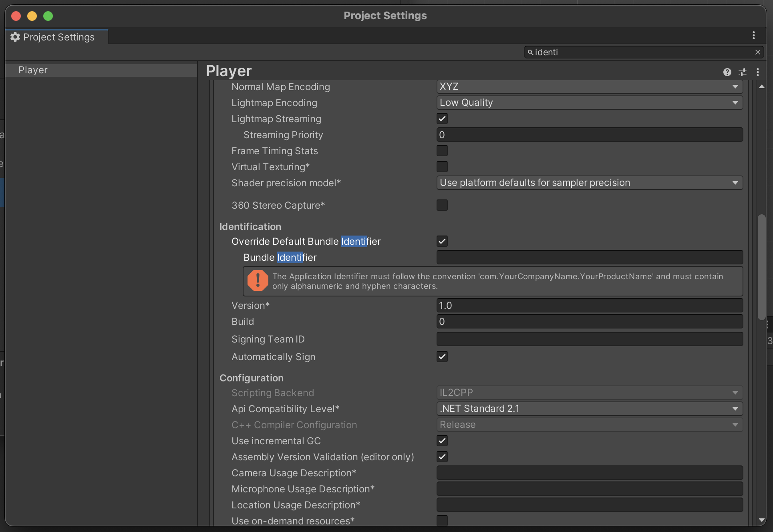
Task: Select Player in the settings sidebar
Action: (33, 70)
